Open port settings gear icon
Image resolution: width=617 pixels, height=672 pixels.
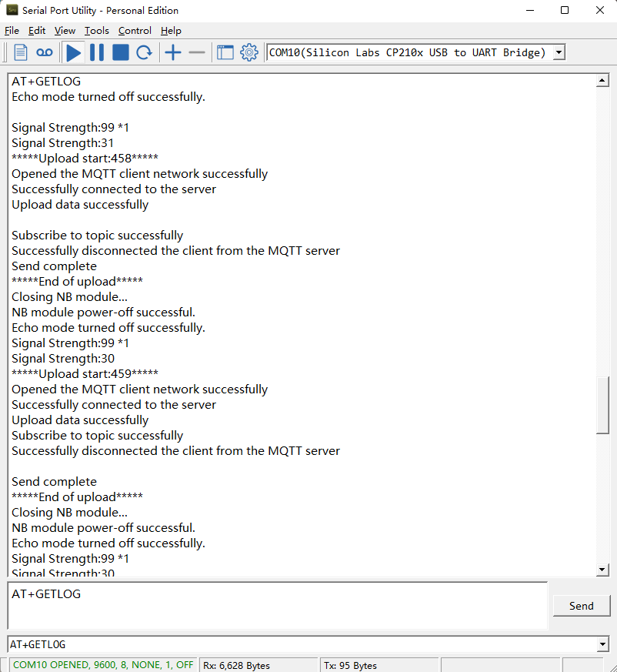(x=249, y=52)
